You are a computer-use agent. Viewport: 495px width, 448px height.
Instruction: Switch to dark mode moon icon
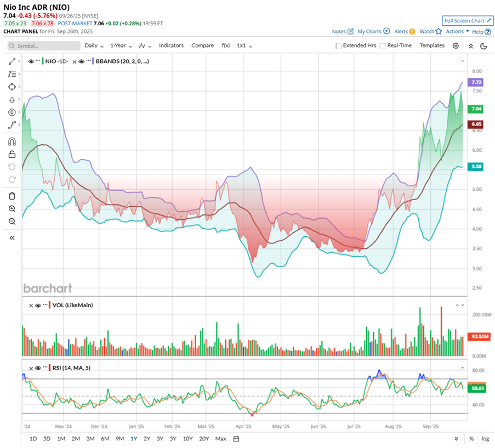point(483,46)
